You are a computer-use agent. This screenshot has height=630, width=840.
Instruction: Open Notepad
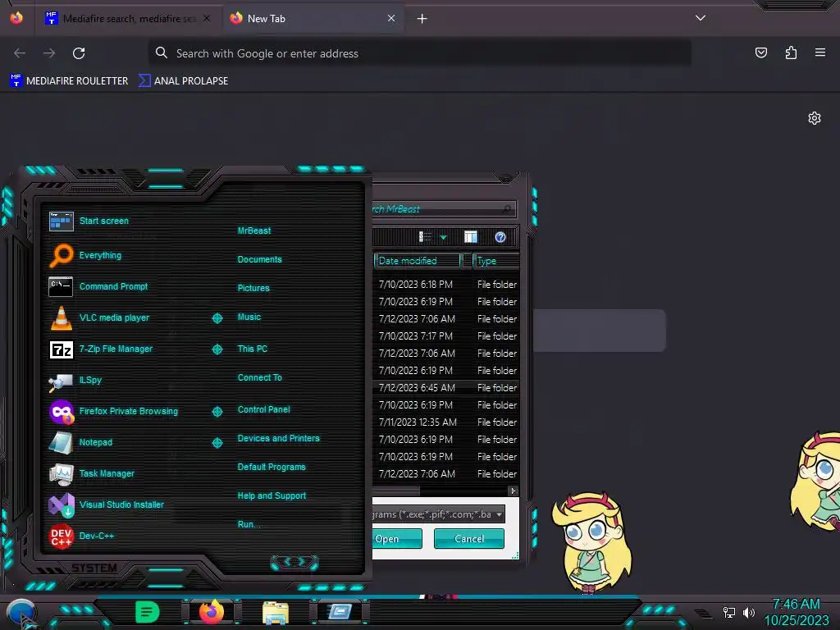coord(81,442)
